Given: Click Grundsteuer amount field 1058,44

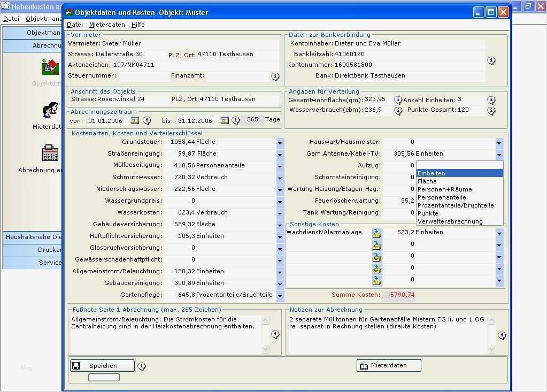Looking at the screenshot, I should click(180, 142).
